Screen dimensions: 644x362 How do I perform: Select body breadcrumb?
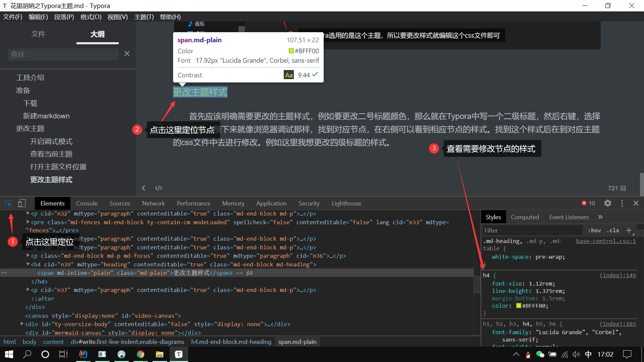[x=29, y=342]
